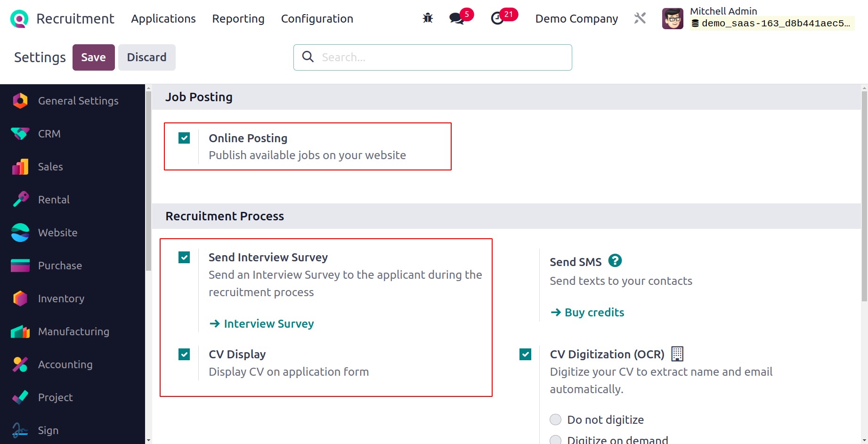Click the Purchase sidebar icon
This screenshot has width=868, height=444.
pos(20,266)
